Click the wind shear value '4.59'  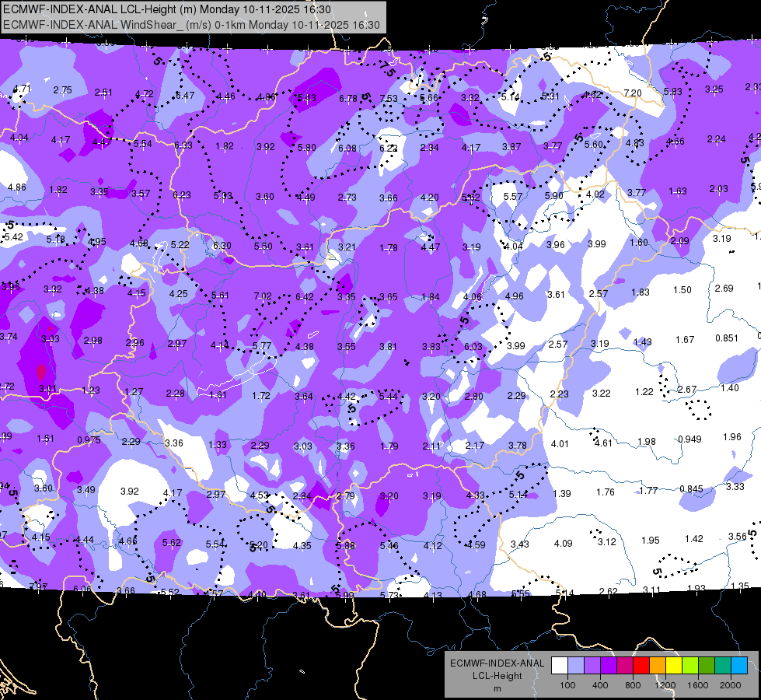[x=476, y=545]
